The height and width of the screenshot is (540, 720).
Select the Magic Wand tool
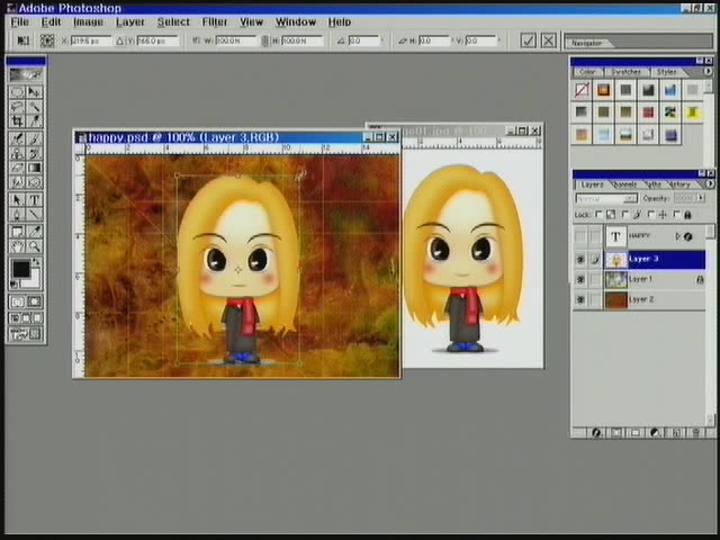point(34,107)
